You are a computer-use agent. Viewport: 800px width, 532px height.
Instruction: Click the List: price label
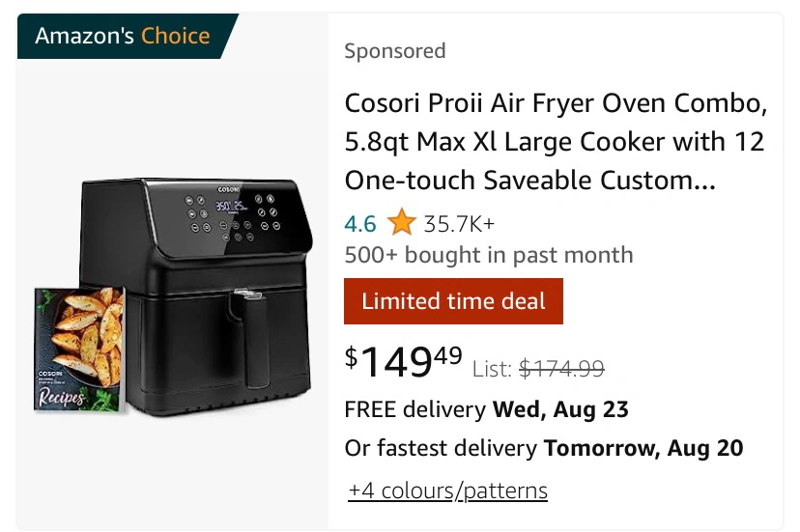pos(493,369)
